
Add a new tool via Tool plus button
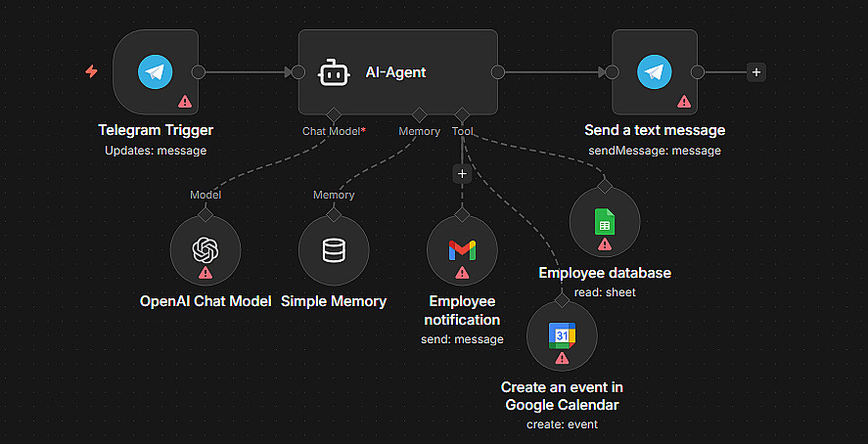click(462, 174)
